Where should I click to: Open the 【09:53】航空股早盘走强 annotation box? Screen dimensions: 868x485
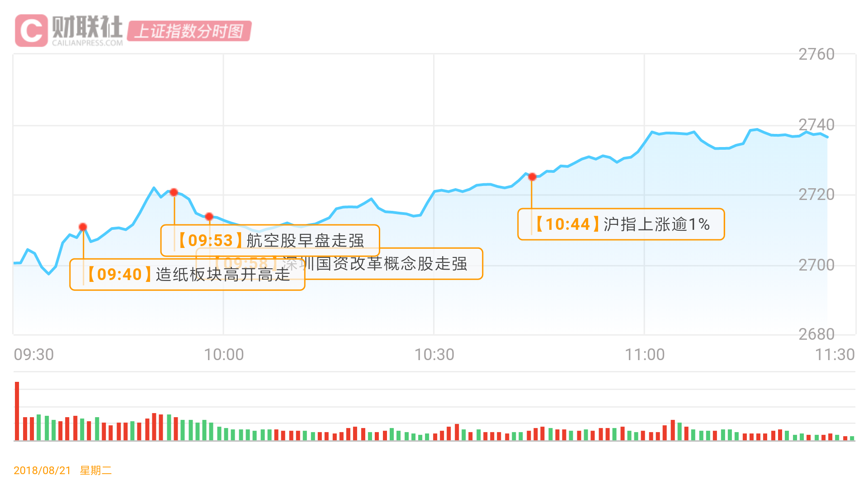pos(270,240)
